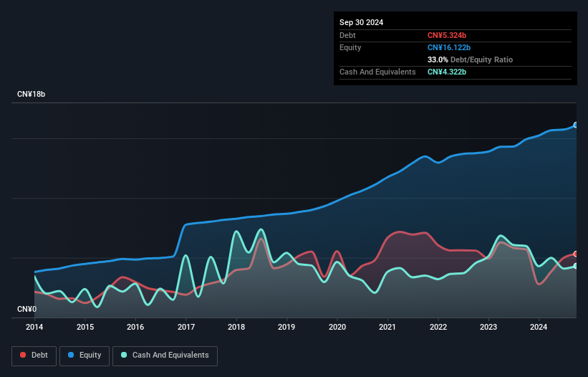Click the blue Equity endpoint marker
Screen dimensions: 588x377
pyautogui.click(x=576, y=125)
